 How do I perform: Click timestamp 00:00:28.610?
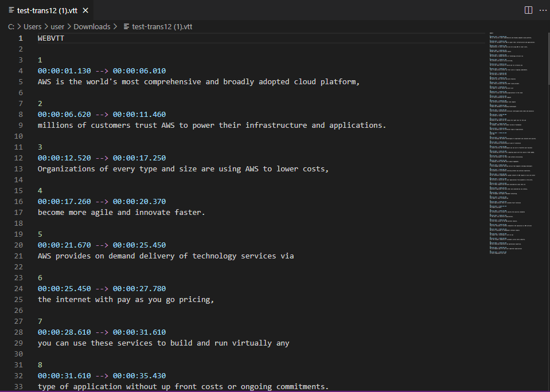point(64,332)
